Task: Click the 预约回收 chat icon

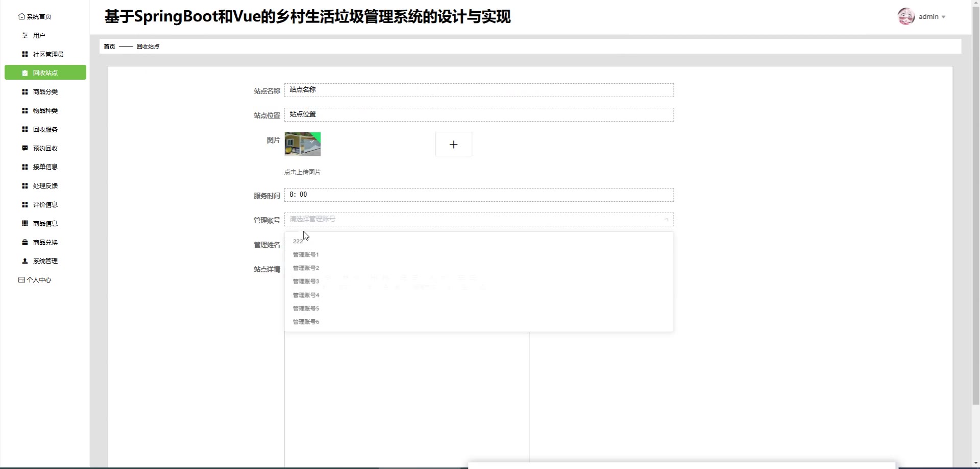Action: 24,148
